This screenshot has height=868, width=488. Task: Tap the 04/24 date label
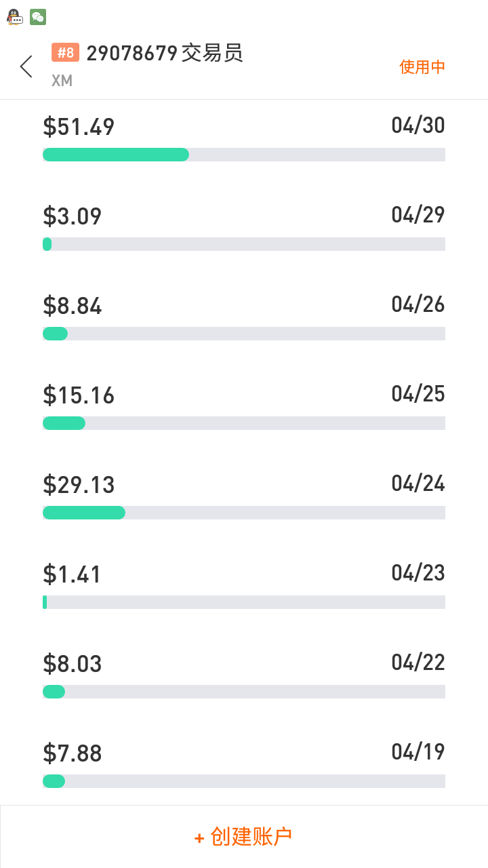pyautogui.click(x=418, y=484)
